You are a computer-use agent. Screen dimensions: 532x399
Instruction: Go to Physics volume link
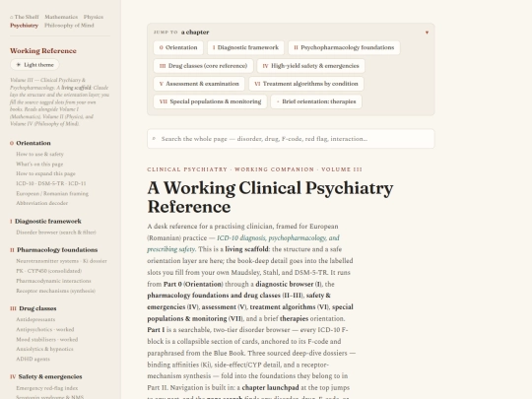click(94, 17)
